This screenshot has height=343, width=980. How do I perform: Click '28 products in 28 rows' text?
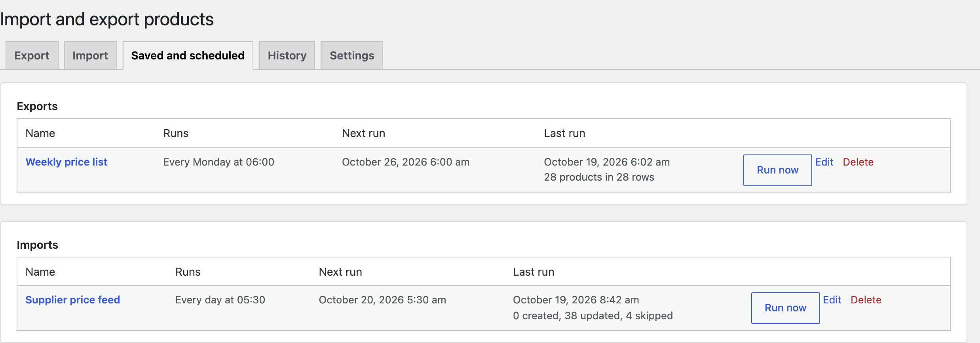pos(599,177)
